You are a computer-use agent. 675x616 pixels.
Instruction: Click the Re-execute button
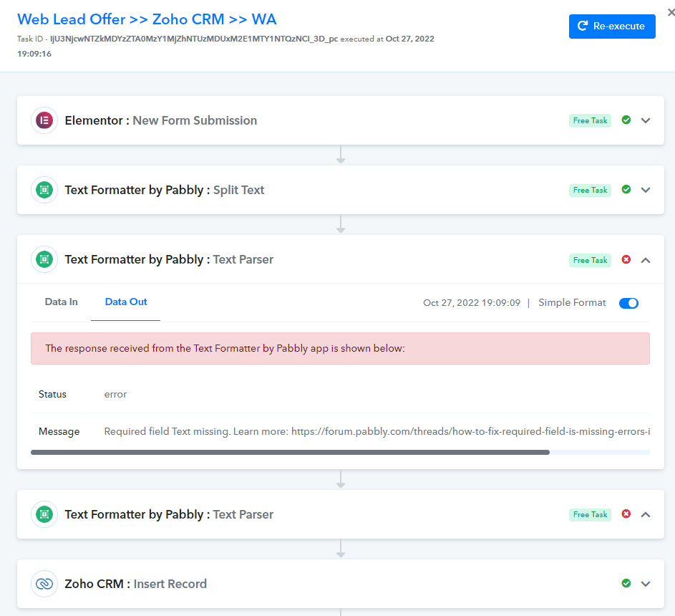point(612,27)
